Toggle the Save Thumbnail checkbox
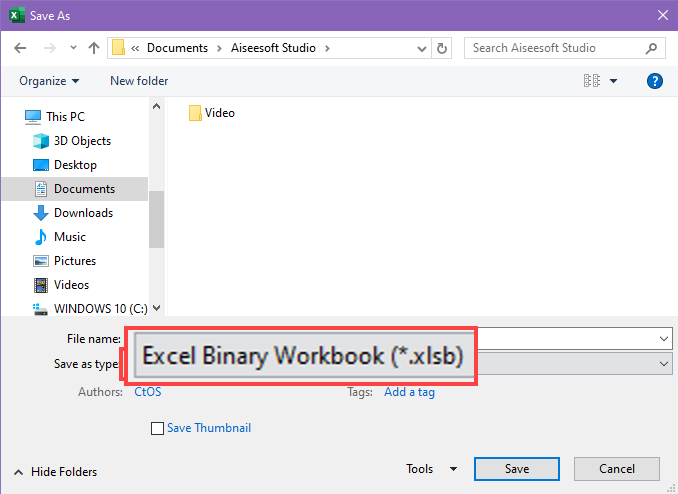The width and height of the screenshot is (678, 494). coord(157,428)
